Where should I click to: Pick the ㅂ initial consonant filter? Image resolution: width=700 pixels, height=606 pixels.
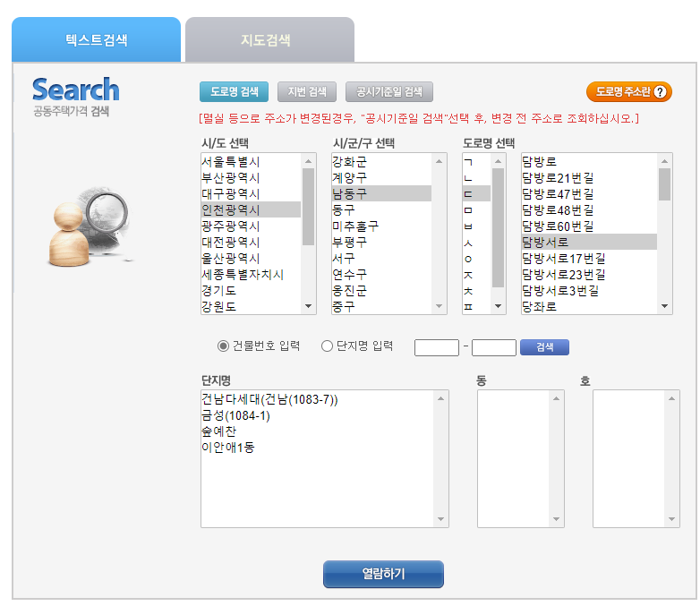click(477, 226)
